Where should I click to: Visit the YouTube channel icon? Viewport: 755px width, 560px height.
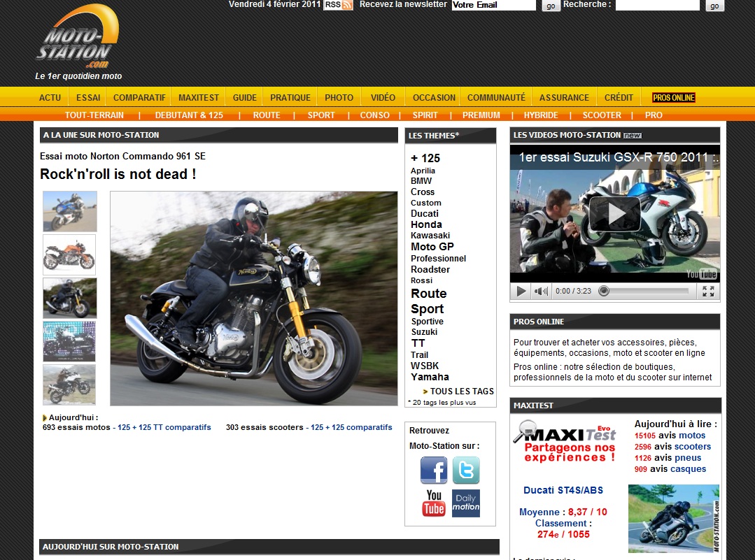click(434, 503)
